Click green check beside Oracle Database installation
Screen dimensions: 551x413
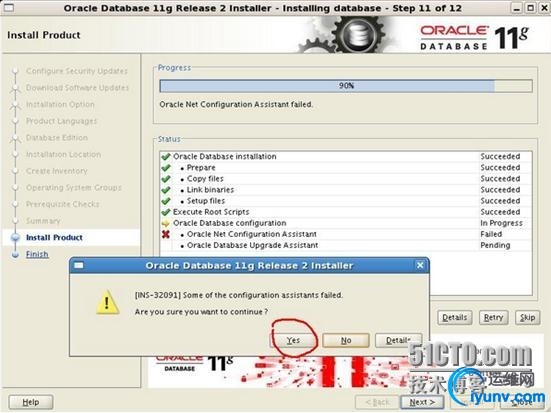coord(166,156)
